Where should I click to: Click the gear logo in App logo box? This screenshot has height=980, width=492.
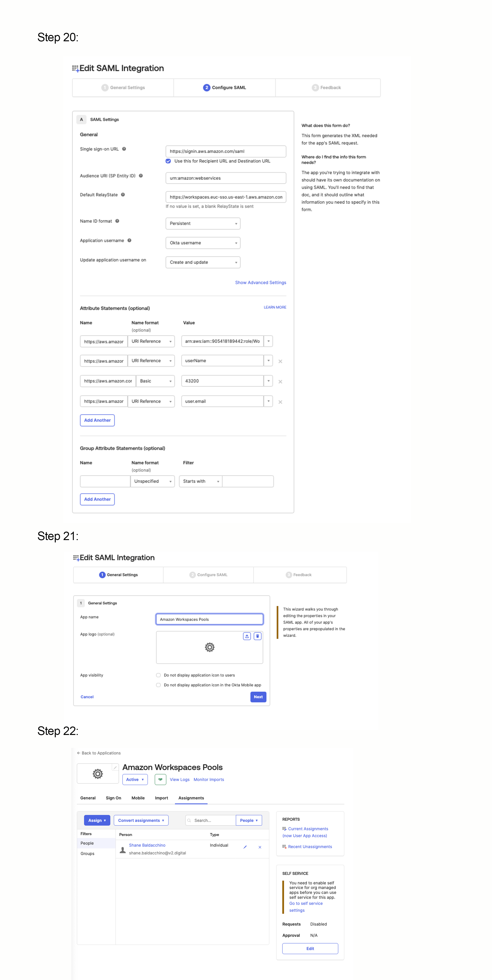click(210, 647)
